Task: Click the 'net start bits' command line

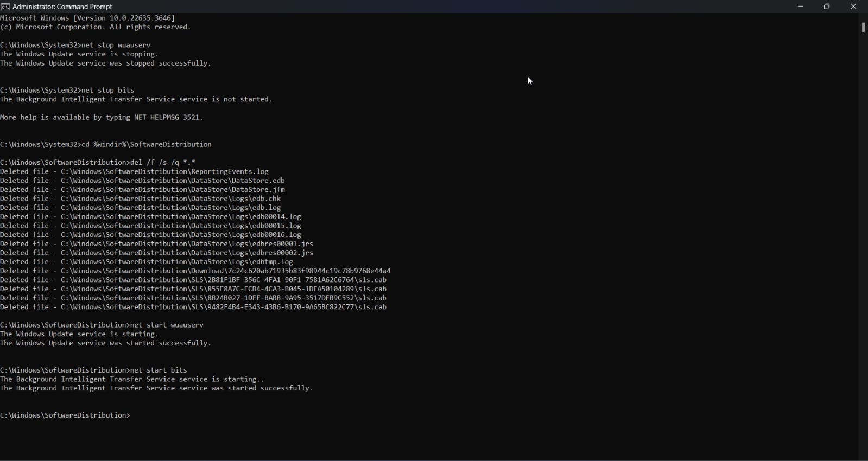Action: point(94,370)
